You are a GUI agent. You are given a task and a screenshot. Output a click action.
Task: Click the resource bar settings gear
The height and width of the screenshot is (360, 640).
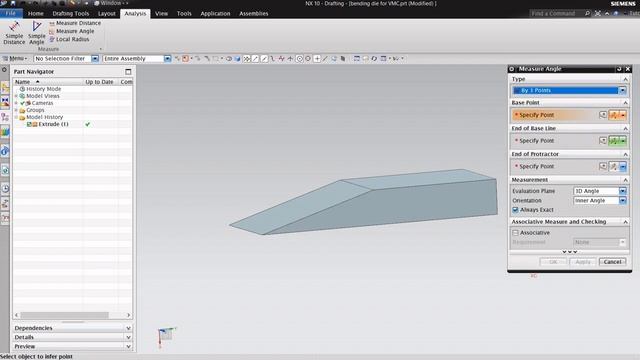(4, 70)
